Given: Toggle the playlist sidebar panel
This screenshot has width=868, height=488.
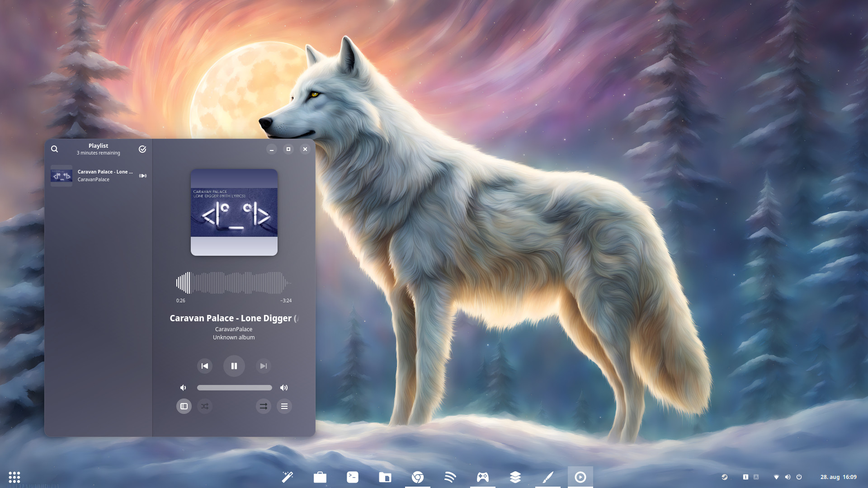Looking at the screenshot, I should pyautogui.click(x=184, y=406).
